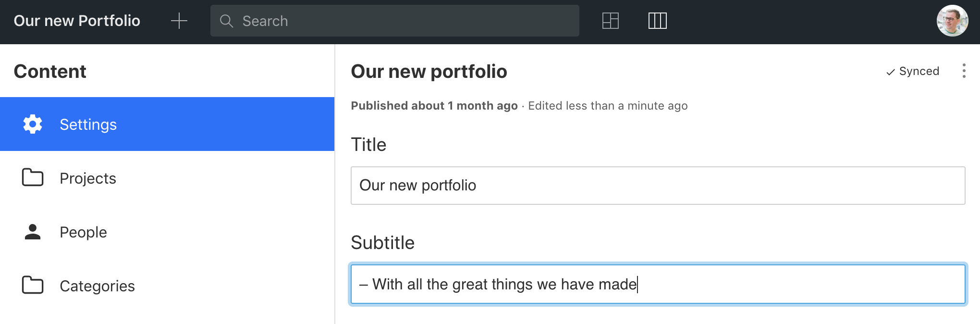Open the user avatar menu
Image resolution: width=980 pixels, height=324 pixels.
point(954,21)
